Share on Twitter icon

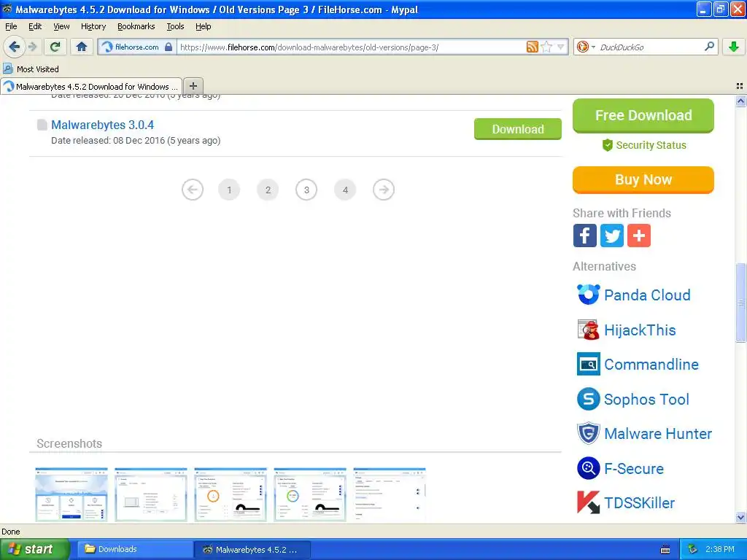612,236
